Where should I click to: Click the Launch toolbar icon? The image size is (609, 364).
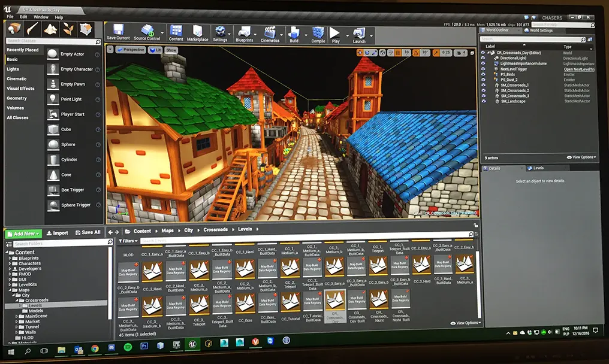tap(359, 35)
